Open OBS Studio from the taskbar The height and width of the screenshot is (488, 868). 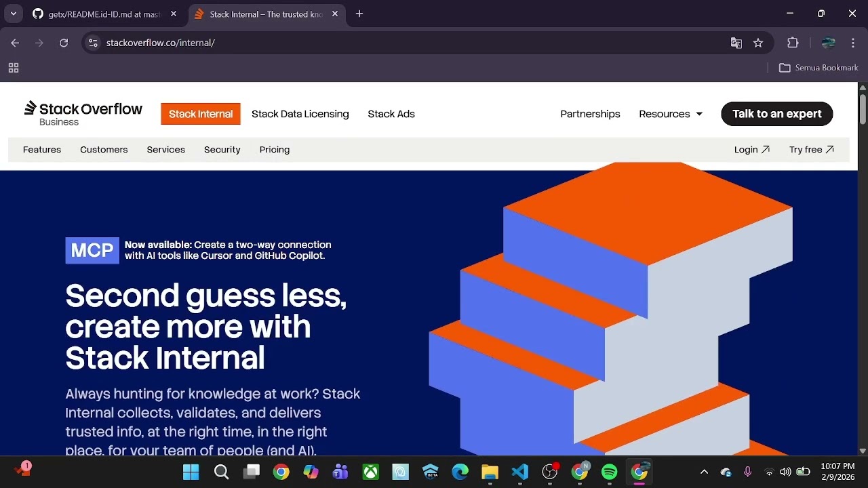click(x=550, y=472)
